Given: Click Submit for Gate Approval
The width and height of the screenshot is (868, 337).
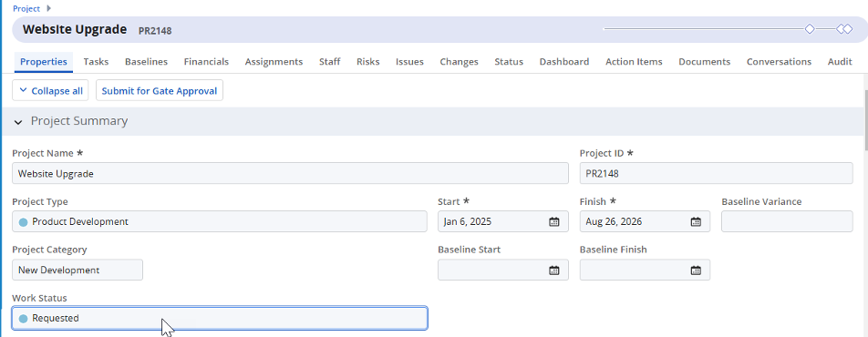Looking at the screenshot, I should click(x=160, y=91).
